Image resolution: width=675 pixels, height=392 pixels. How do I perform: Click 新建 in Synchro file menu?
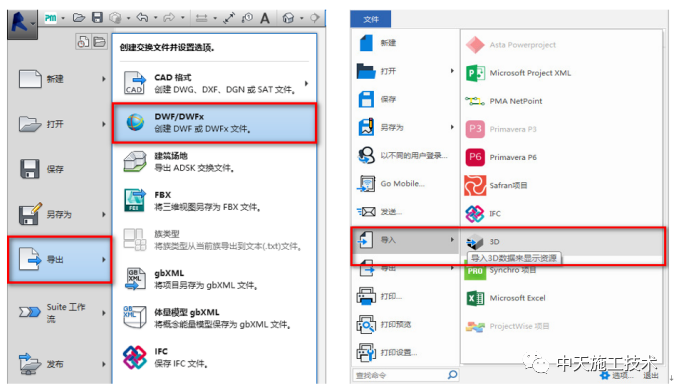(406, 43)
